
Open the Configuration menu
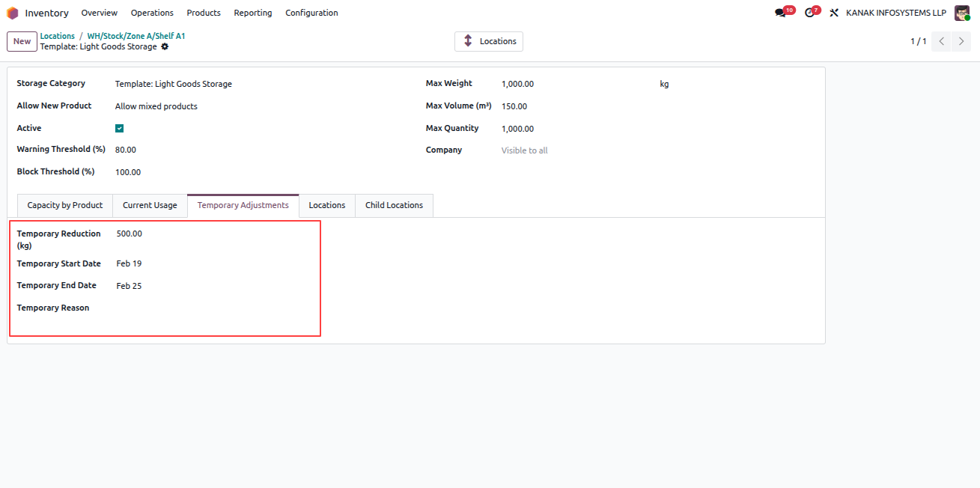click(x=311, y=13)
